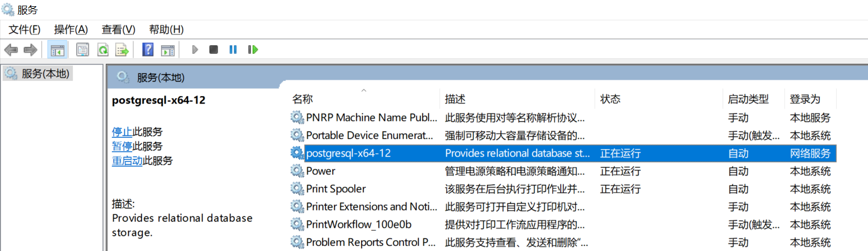Click the Forward arrow toolbar icon
Screen dimensions: 868x251
30,50
